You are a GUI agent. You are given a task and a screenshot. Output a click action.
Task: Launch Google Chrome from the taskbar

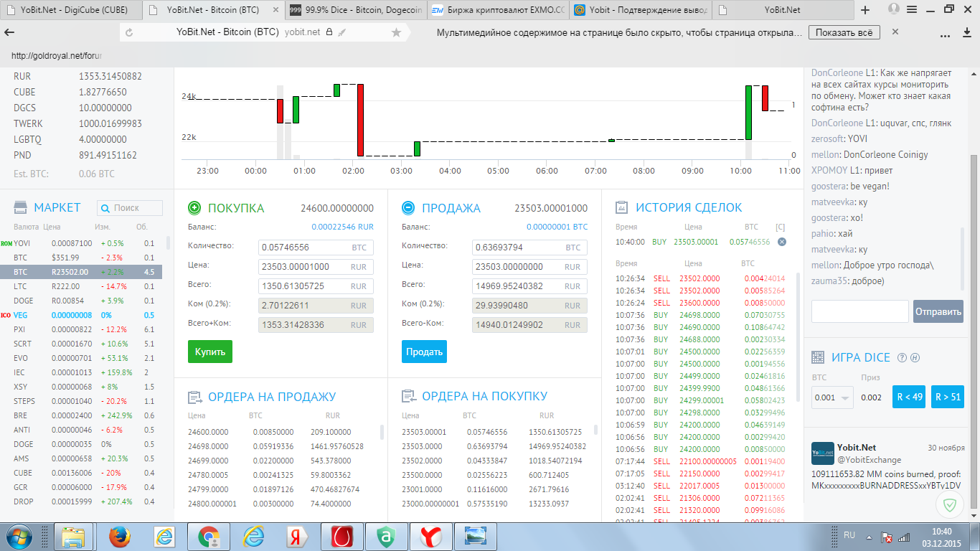click(209, 537)
